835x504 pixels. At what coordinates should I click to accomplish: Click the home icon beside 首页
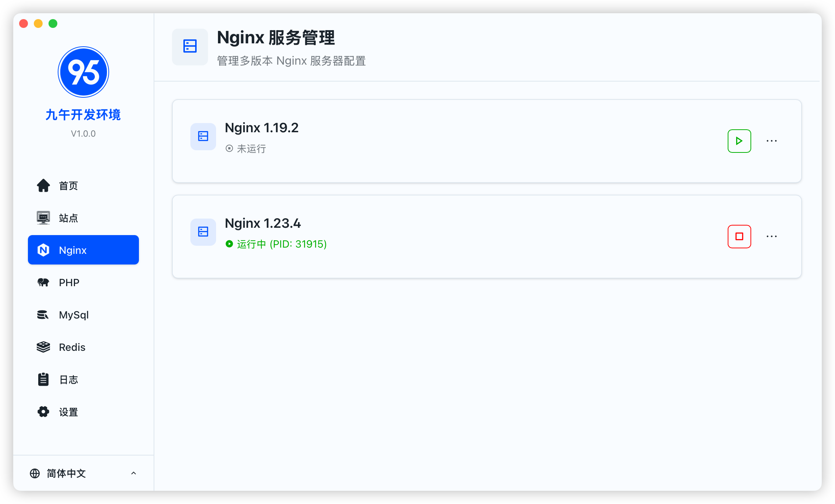click(43, 186)
